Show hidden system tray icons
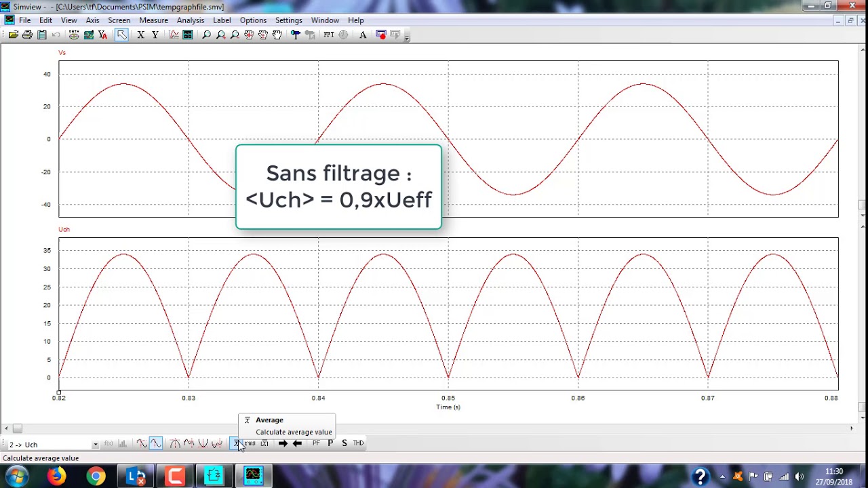This screenshot has width=868, height=488. point(722,476)
